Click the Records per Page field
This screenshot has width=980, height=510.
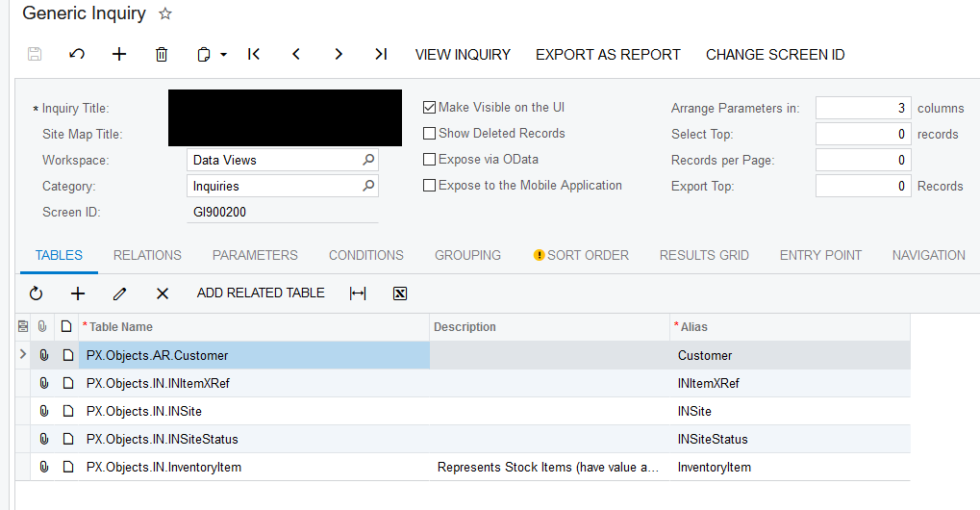coord(863,160)
